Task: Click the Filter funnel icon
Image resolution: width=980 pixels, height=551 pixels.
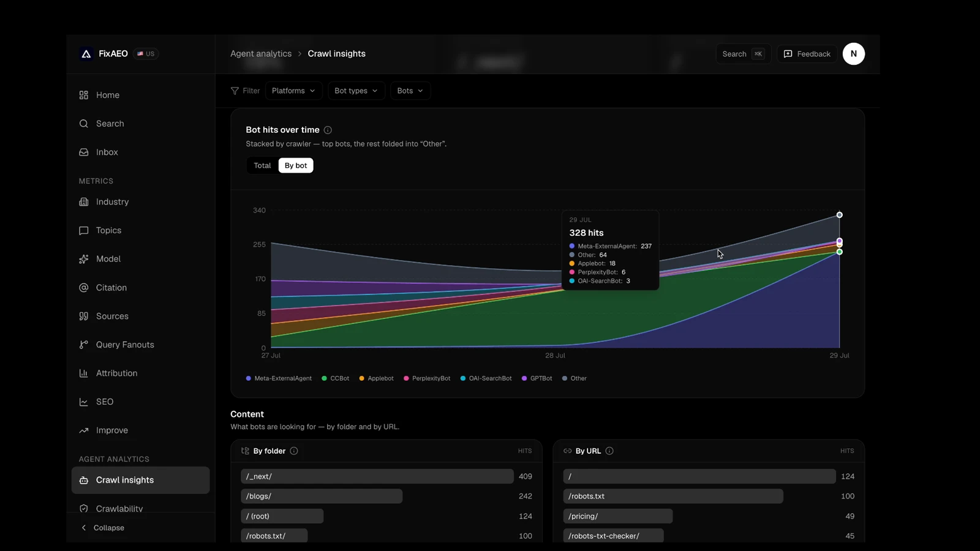Action: point(235,91)
